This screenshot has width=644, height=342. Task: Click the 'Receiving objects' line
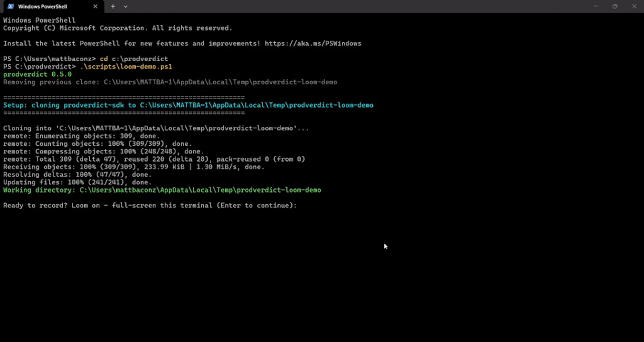134,167
